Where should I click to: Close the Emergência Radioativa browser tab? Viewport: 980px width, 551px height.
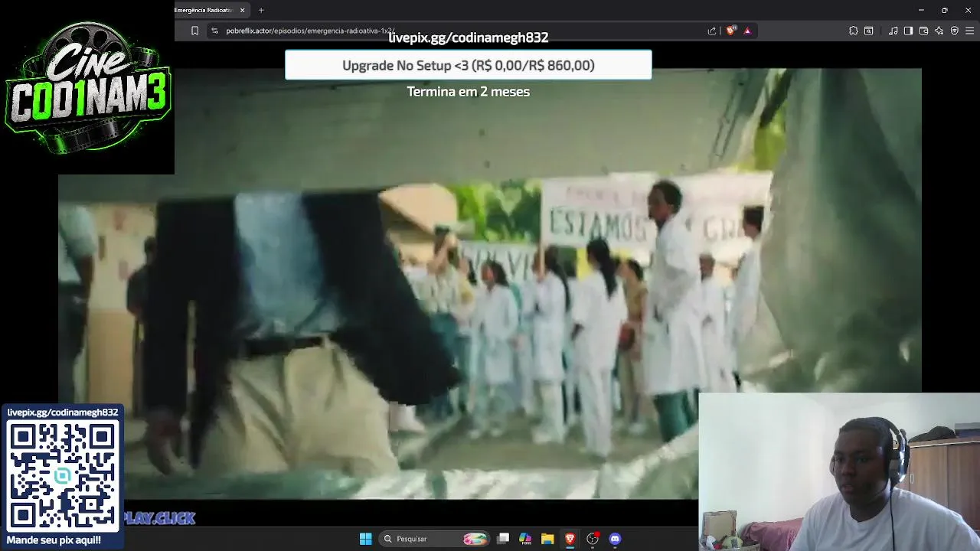243,10
